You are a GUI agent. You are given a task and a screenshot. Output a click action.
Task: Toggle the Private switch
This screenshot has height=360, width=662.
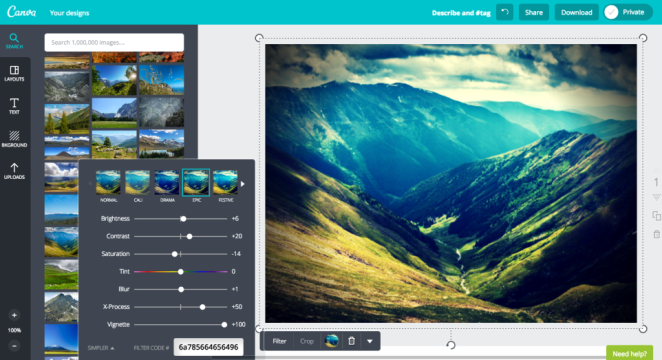pyautogui.click(x=627, y=12)
